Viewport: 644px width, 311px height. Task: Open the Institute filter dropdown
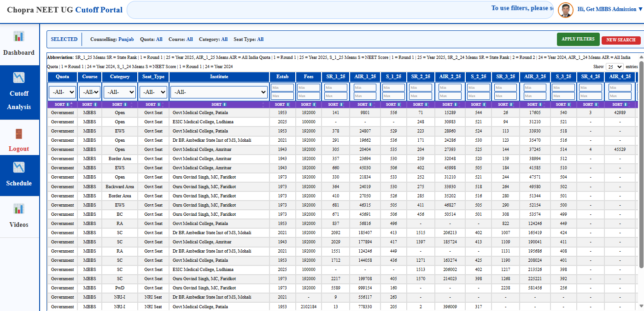219,92
